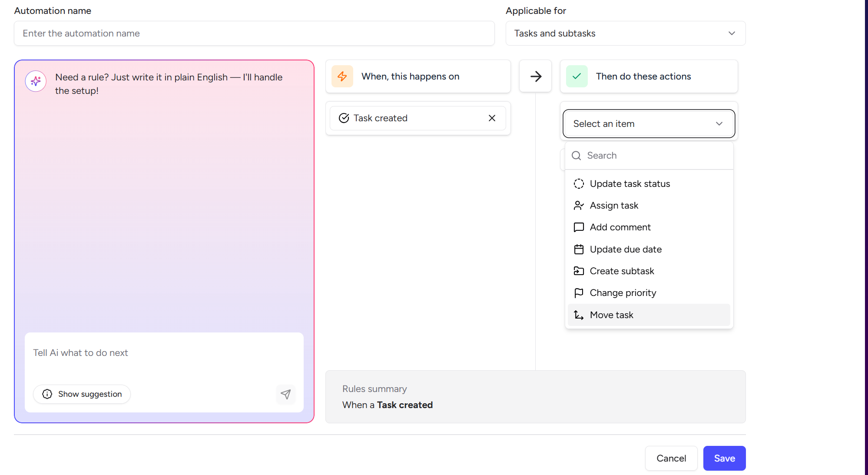Viewport: 868px width, 475px height.
Task: Select the Assign task option
Action: pyautogui.click(x=613, y=206)
